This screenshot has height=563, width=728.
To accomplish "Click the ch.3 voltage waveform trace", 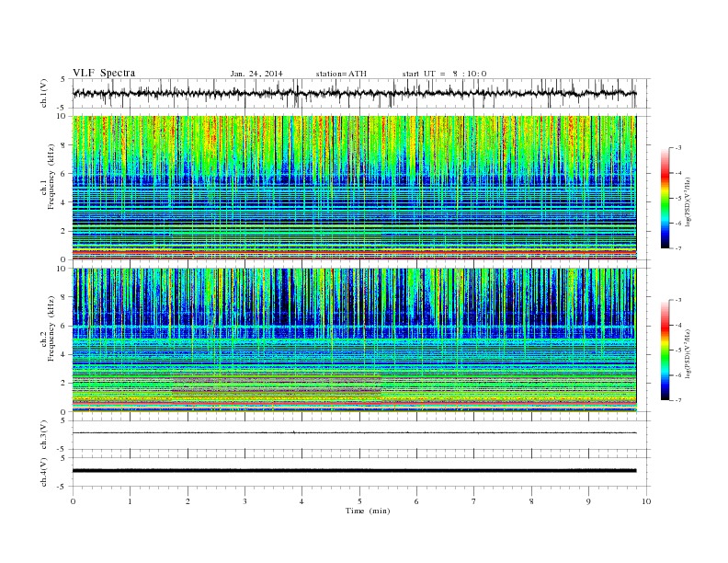I will click(354, 432).
